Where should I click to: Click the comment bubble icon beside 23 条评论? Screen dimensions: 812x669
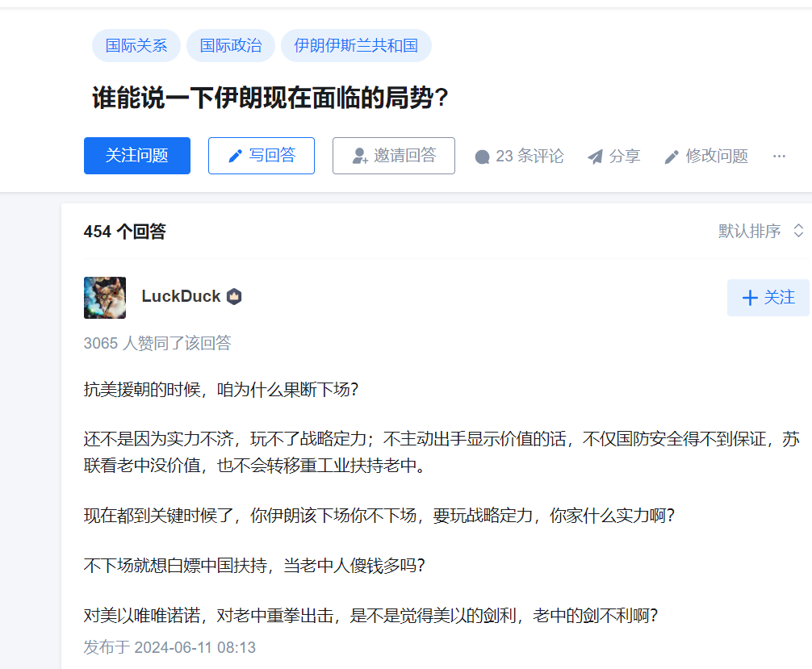(x=482, y=157)
